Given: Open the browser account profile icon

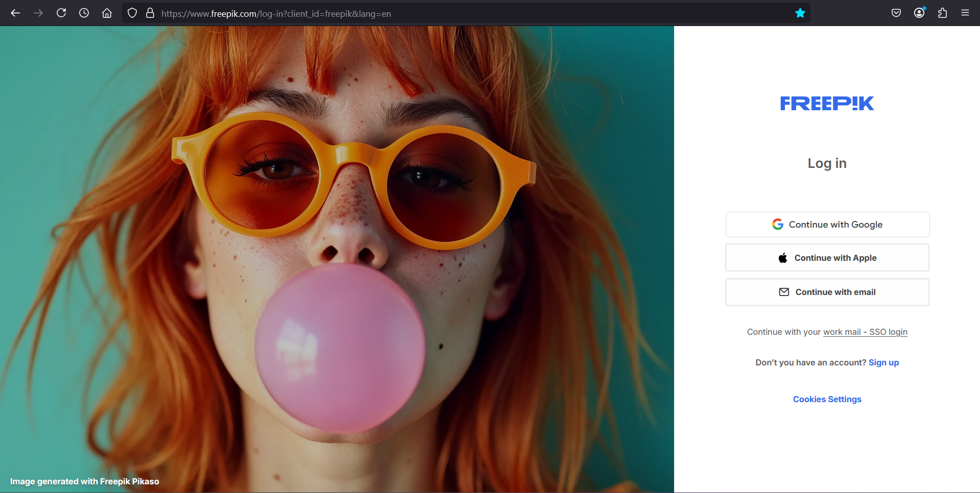Looking at the screenshot, I should tap(919, 13).
